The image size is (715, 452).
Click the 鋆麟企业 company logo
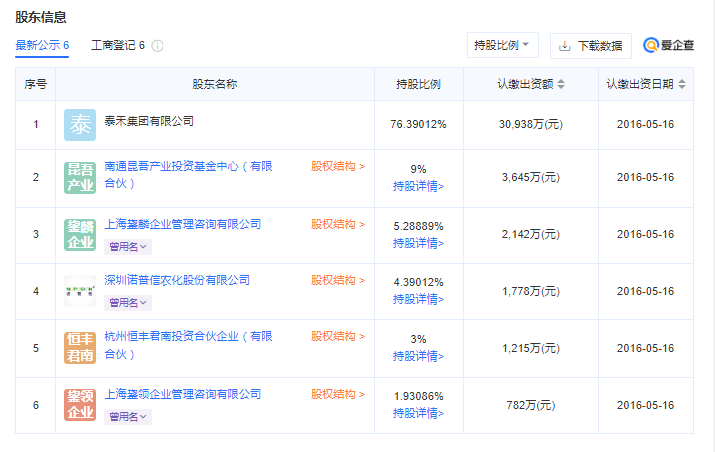tap(80, 234)
